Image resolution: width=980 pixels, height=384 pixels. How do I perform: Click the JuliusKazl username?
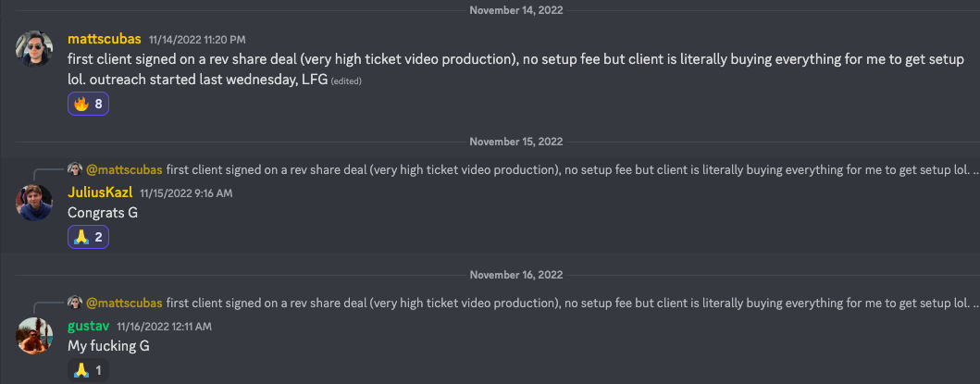pyautogui.click(x=100, y=193)
